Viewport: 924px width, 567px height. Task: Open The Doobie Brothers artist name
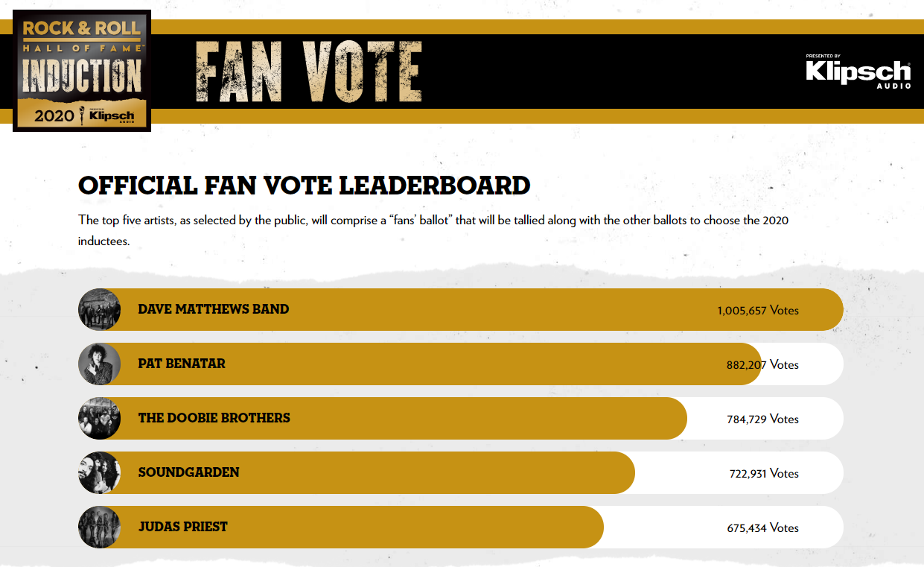point(214,418)
